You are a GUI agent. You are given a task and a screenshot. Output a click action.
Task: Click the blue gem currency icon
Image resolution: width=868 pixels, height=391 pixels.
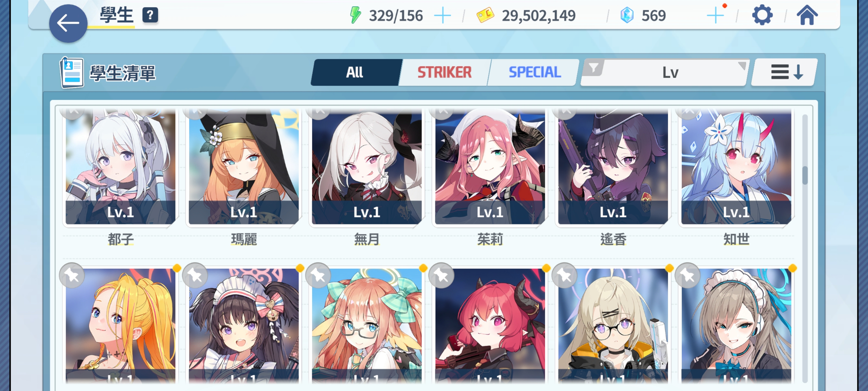627,16
